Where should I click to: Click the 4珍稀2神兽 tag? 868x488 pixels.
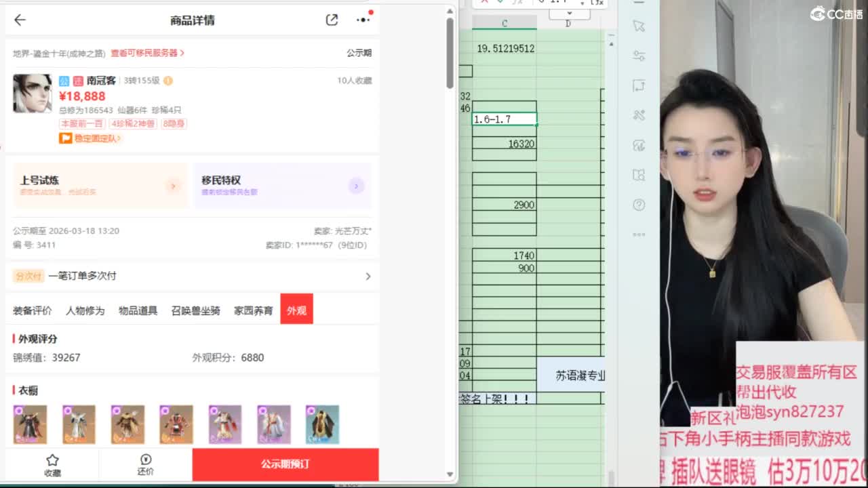[132, 124]
